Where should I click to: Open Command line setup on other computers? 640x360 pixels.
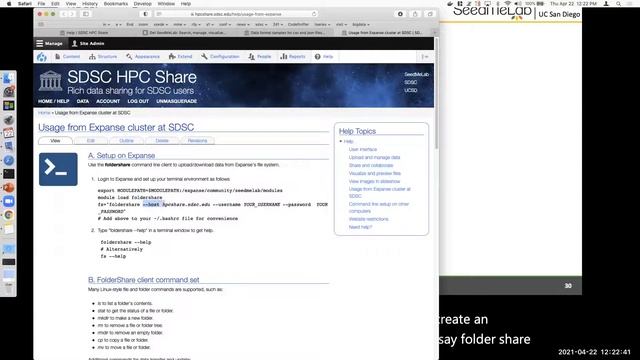pos(379,207)
